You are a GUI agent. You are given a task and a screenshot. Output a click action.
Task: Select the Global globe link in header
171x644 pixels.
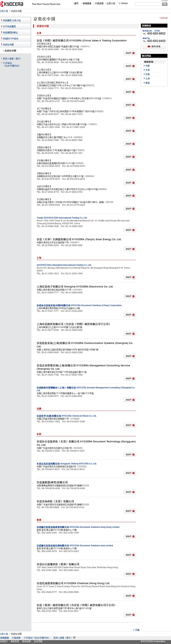tap(123, 4)
